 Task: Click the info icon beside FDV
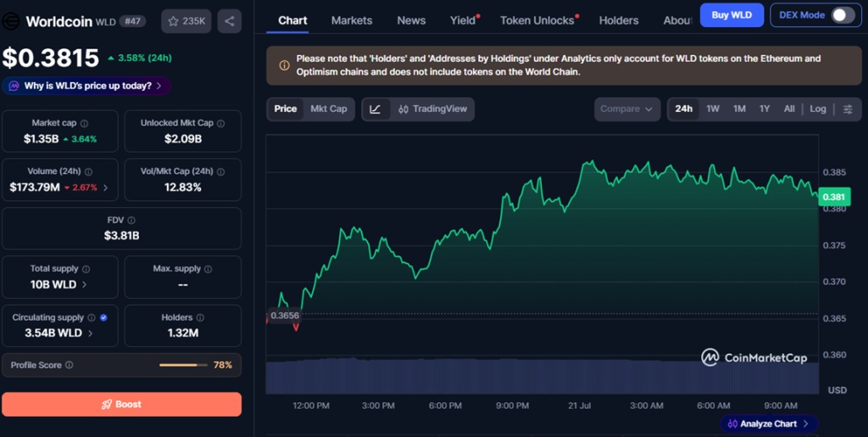131,221
